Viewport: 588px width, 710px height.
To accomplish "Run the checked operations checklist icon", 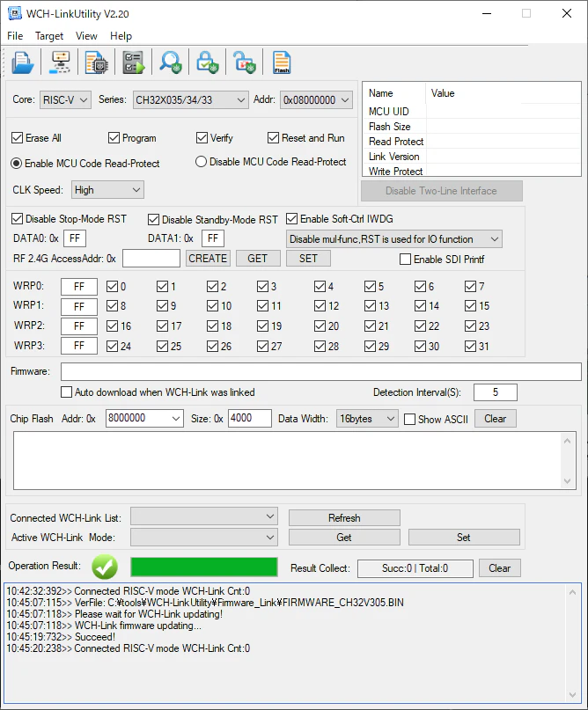I will [x=134, y=62].
